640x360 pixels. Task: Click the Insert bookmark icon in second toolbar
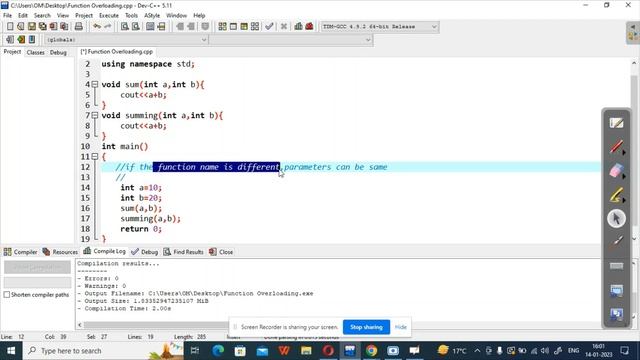(x=10, y=40)
